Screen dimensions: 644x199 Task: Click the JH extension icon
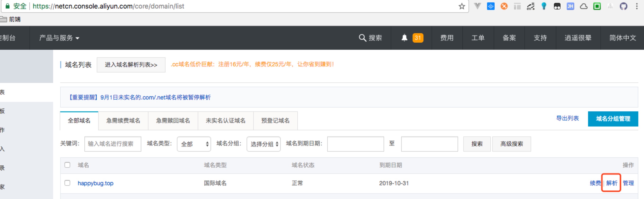tap(570, 6)
